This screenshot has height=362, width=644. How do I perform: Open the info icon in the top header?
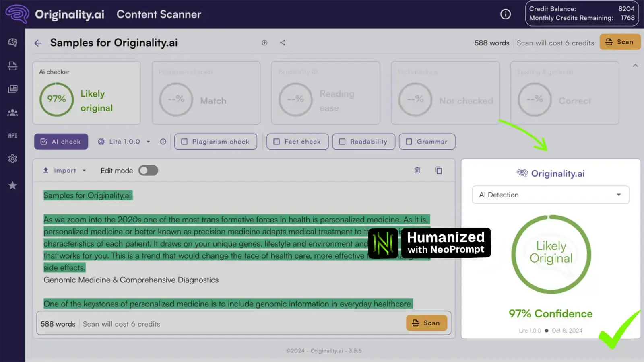[x=505, y=14]
